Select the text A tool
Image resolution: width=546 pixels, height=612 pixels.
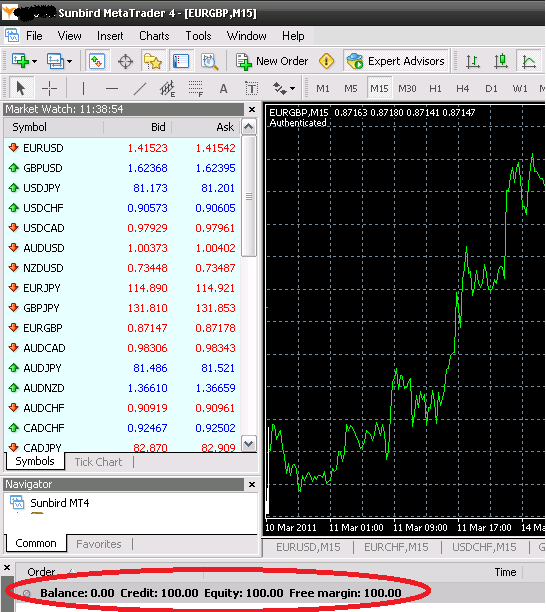[x=223, y=89]
